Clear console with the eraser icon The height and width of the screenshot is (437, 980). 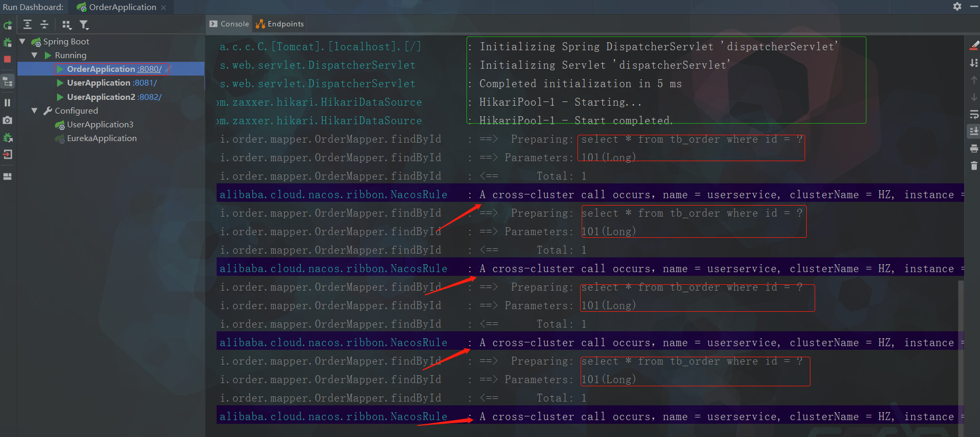pos(974,45)
